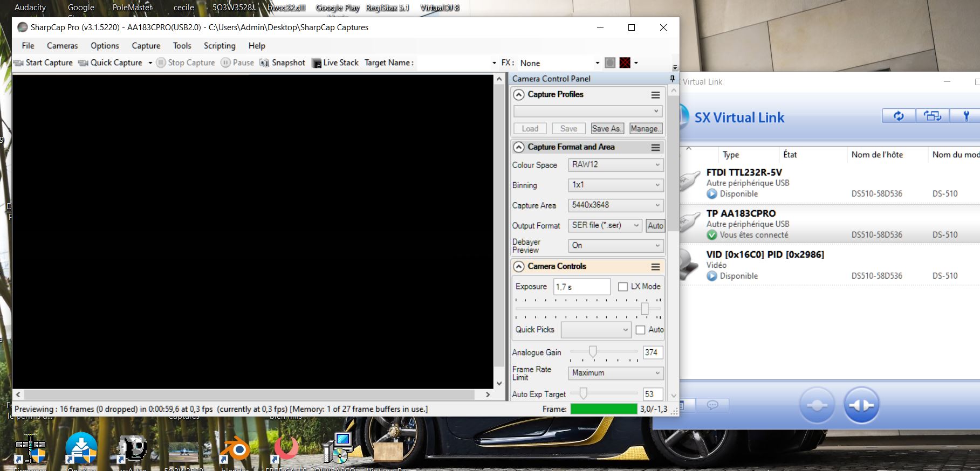Open the Camera Controls hamburger menu
The width and height of the screenshot is (980, 471).
(655, 266)
